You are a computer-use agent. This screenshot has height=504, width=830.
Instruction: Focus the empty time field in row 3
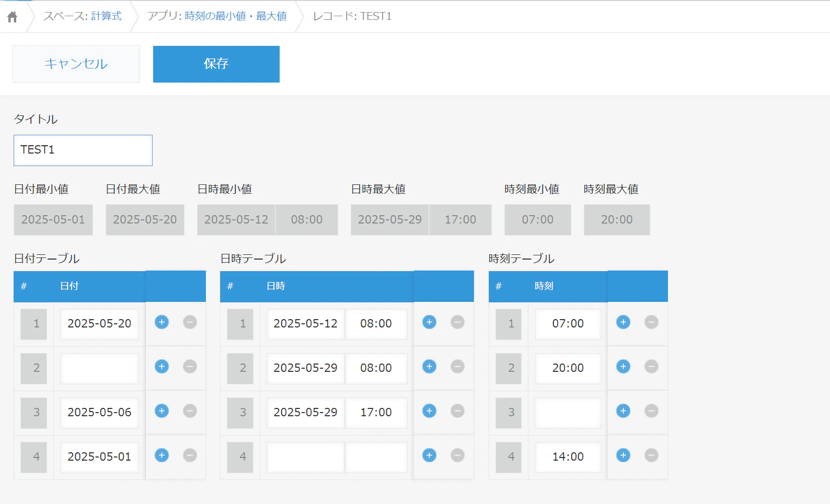click(568, 413)
